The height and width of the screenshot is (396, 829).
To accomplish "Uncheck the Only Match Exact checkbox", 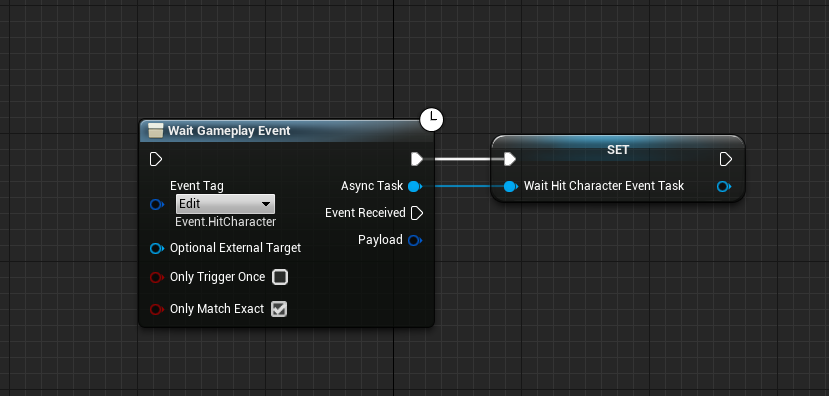I will pyautogui.click(x=279, y=309).
